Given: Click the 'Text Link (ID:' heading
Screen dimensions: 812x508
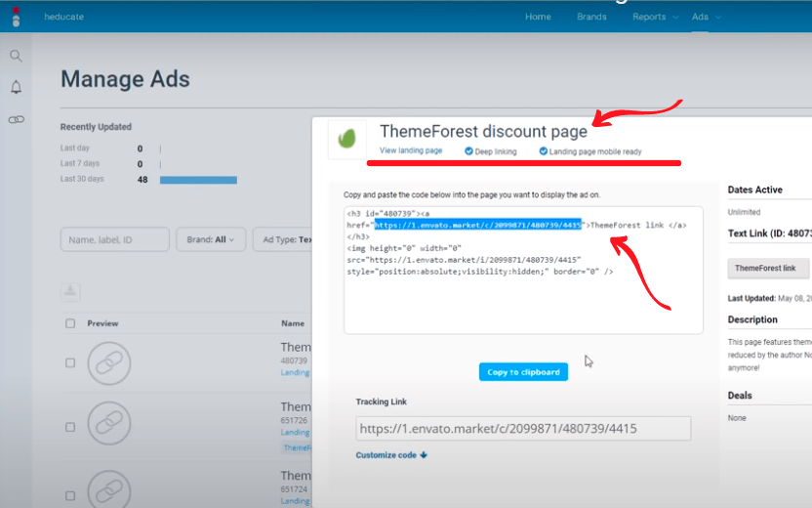Looking at the screenshot, I should [x=769, y=233].
